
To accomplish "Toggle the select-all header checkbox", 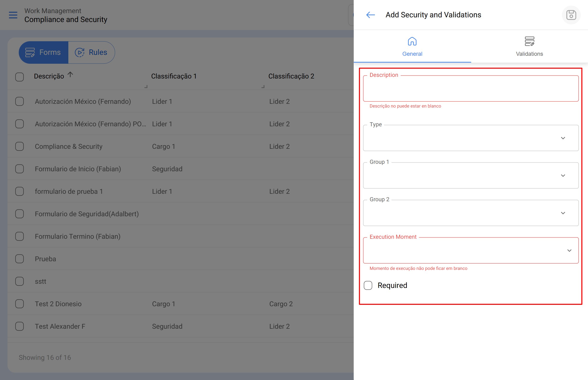I will [19, 77].
